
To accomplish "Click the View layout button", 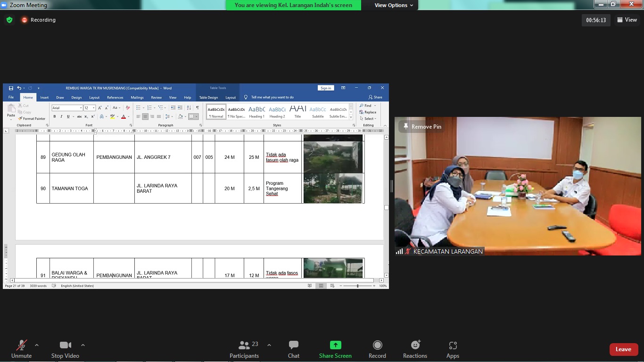I will 627,20.
